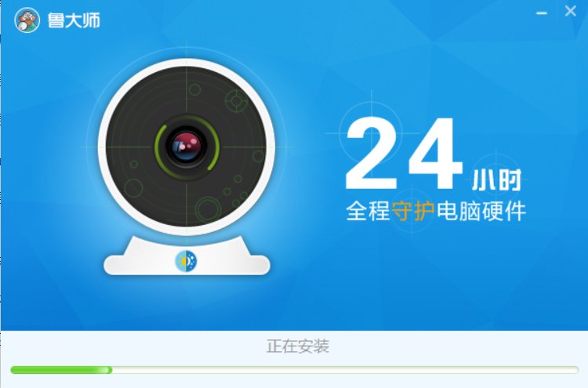Screen dimensions: 588x388
Task: Click the green arc ring around the lens
Action: pos(187,147)
